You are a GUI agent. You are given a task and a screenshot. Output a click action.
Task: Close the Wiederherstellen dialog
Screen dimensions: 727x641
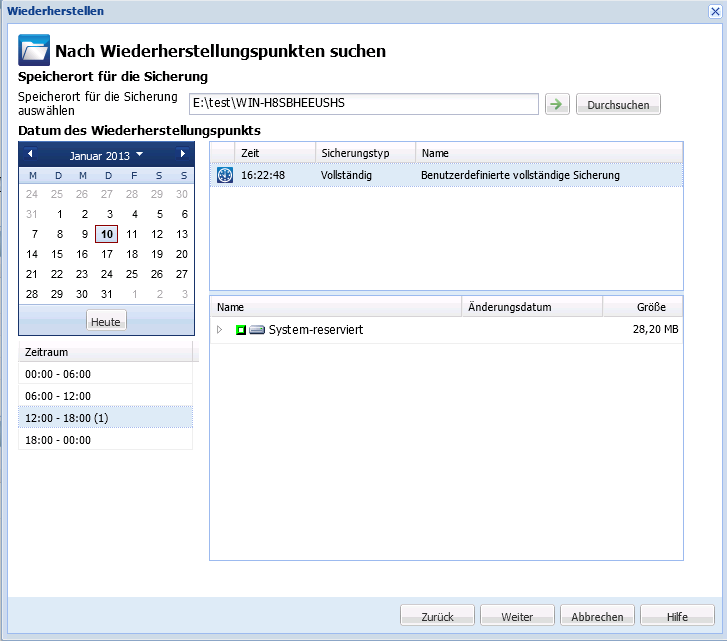pyautogui.click(x=715, y=10)
